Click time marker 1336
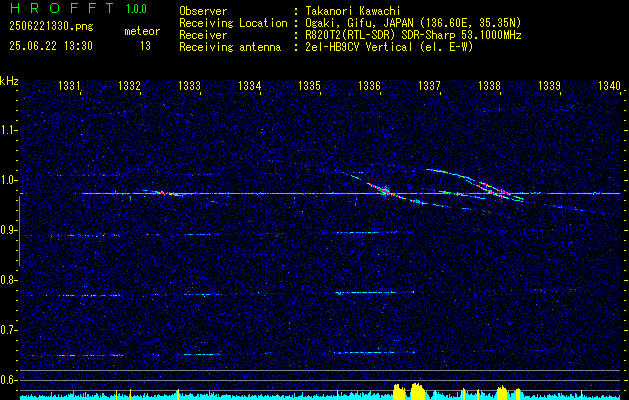This screenshot has height=400, width=629. coord(369,85)
